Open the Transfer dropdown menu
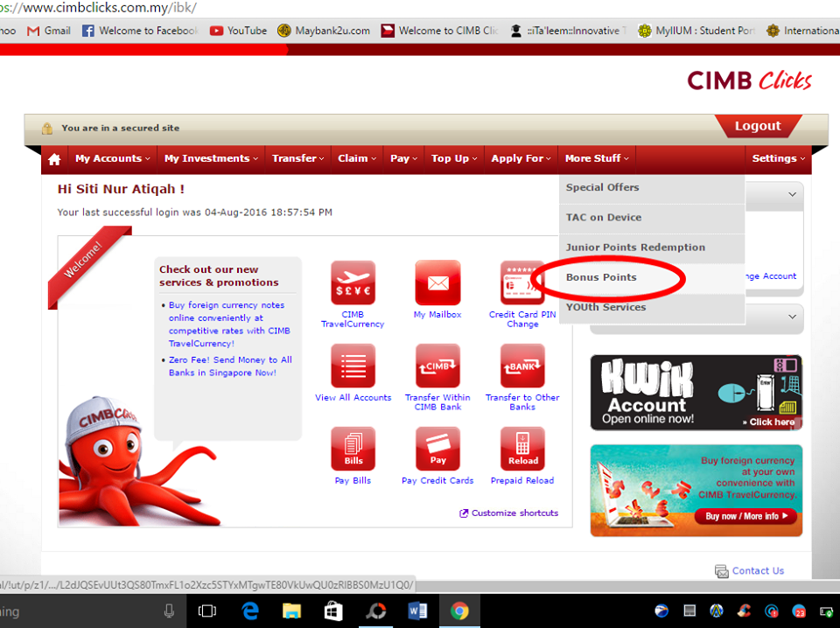840x628 pixels. point(297,158)
